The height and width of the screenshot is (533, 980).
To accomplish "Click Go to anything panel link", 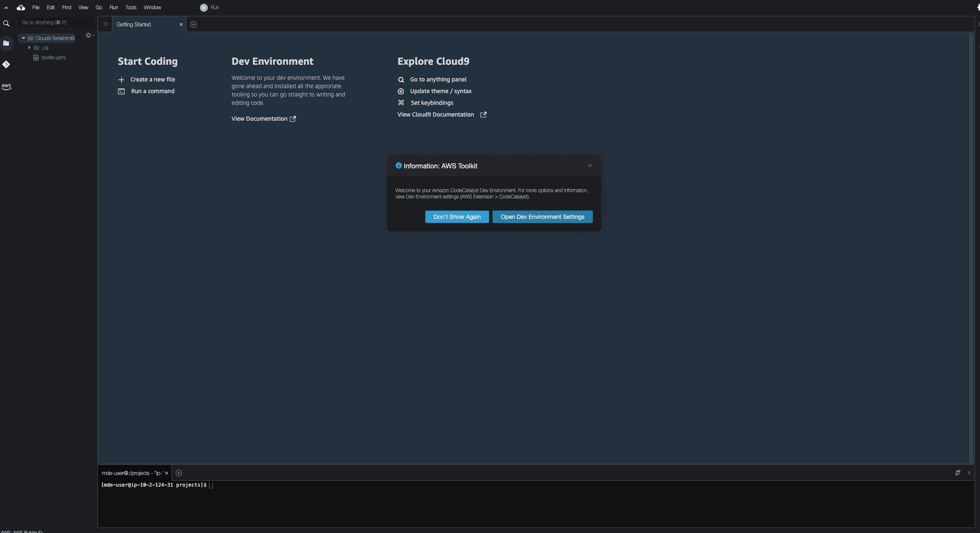I will pyautogui.click(x=438, y=79).
